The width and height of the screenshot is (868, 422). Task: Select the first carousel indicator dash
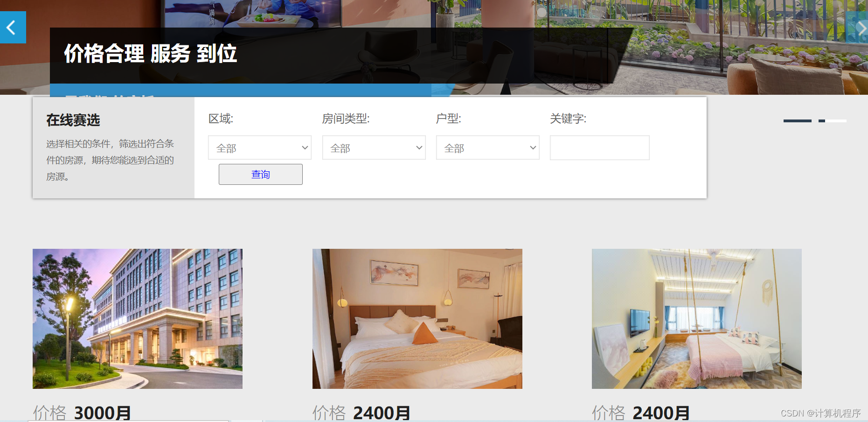(797, 120)
